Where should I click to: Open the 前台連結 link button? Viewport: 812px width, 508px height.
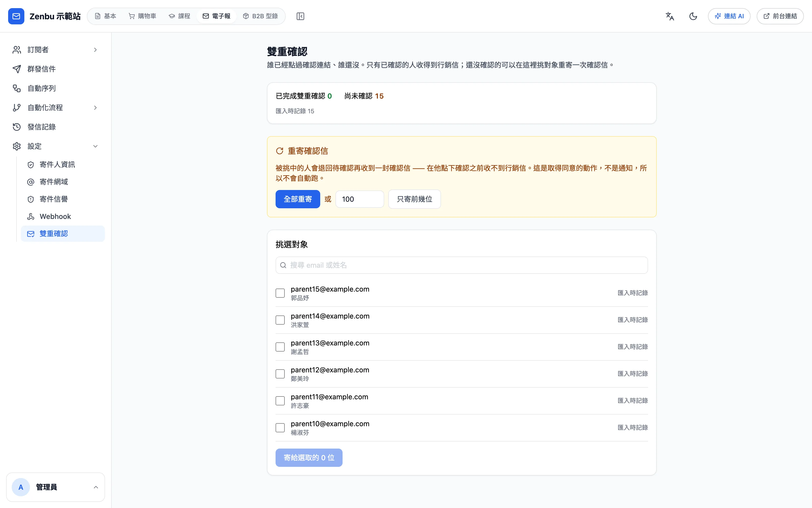click(x=780, y=16)
